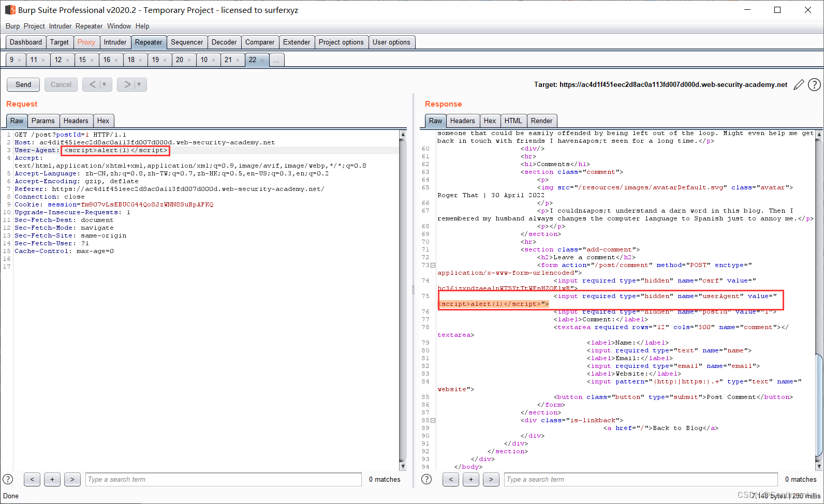Send the request
The height and width of the screenshot is (504, 824).
[x=23, y=84]
